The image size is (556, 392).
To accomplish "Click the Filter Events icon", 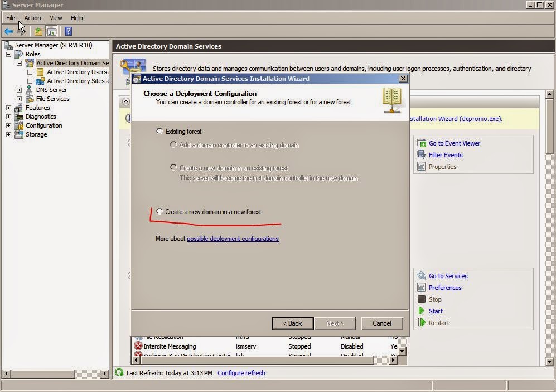I will (x=422, y=155).
